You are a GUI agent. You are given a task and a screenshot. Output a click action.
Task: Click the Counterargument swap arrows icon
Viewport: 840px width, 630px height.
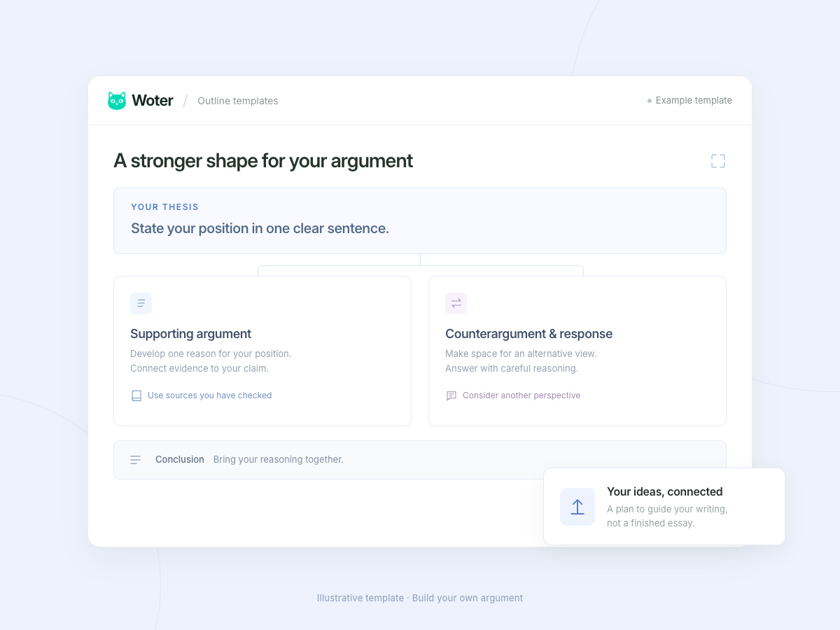pyautogui.click(x=456, y=303)
